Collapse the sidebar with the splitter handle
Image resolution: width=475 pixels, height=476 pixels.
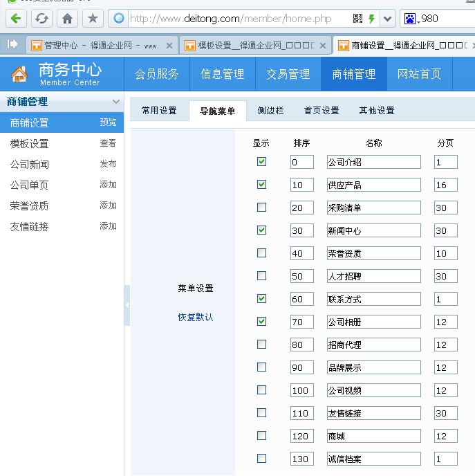[127, 305]
